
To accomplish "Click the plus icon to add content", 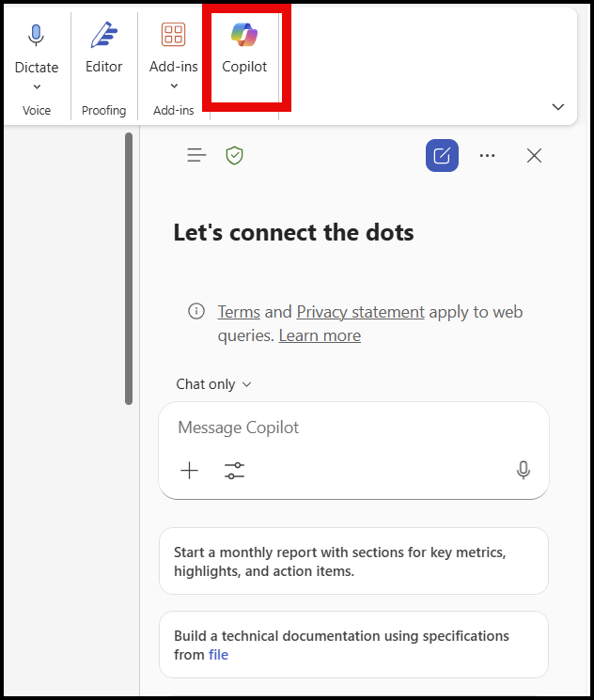I will coord(189,470).
